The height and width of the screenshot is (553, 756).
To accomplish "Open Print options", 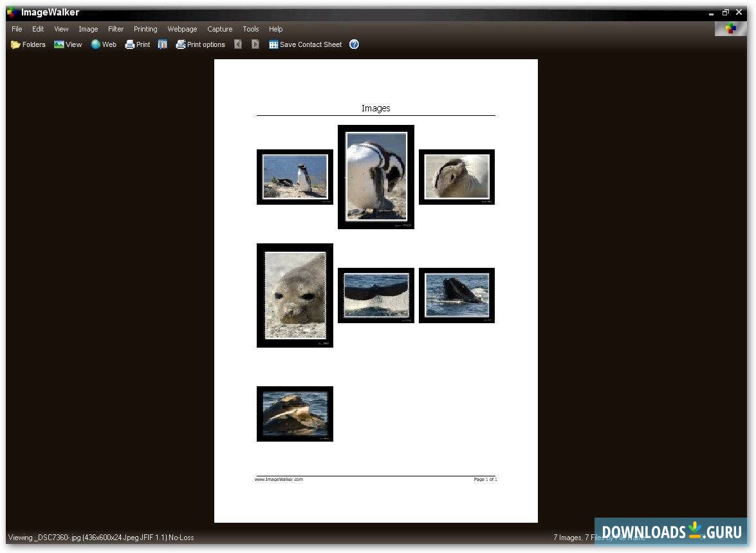I will coord(200,44).
